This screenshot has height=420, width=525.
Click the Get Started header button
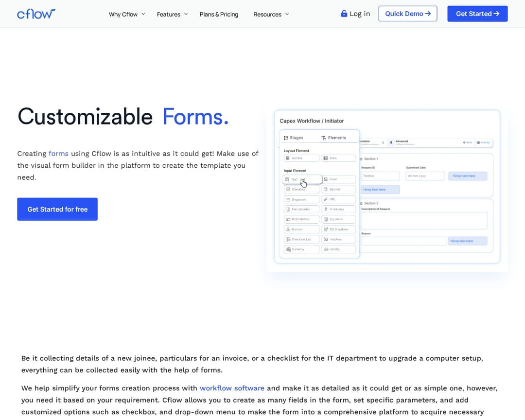477,14
